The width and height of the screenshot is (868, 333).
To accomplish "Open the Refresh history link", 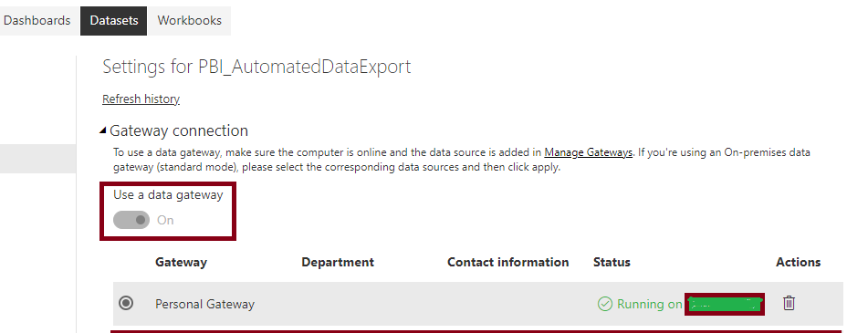I will tap(141, 99).
